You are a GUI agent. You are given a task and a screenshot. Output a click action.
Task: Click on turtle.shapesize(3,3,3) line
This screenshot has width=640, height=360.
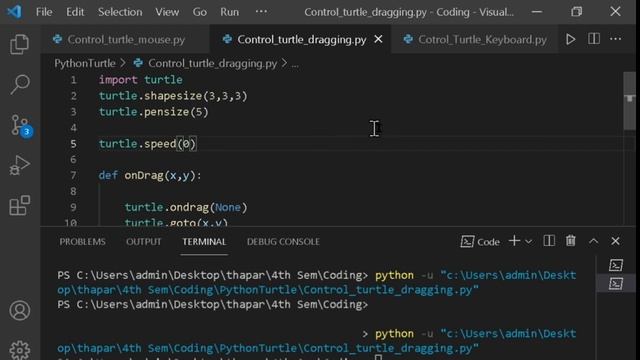tap(173, 96)
